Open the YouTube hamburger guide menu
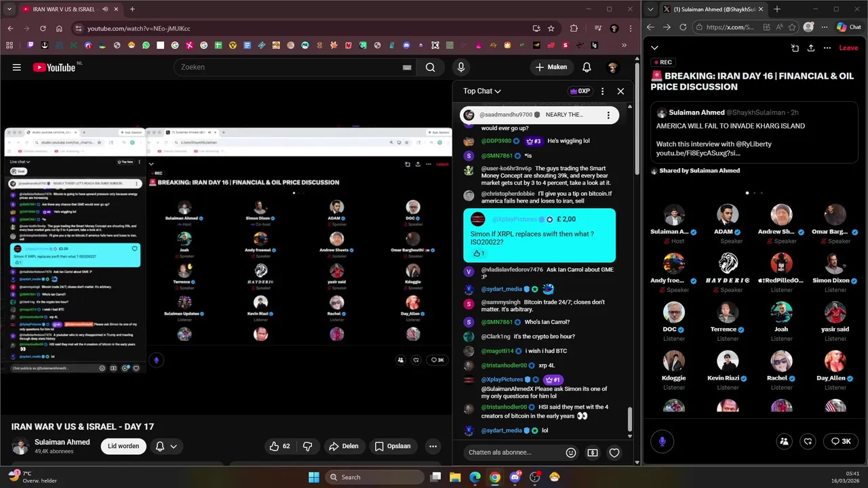868x488 pixels. [x=16, y=67]
